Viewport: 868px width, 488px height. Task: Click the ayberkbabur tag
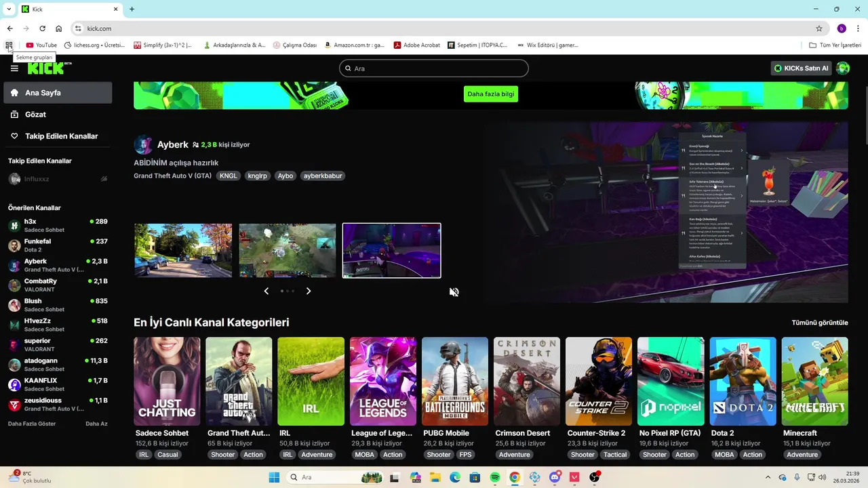[323, 176]
